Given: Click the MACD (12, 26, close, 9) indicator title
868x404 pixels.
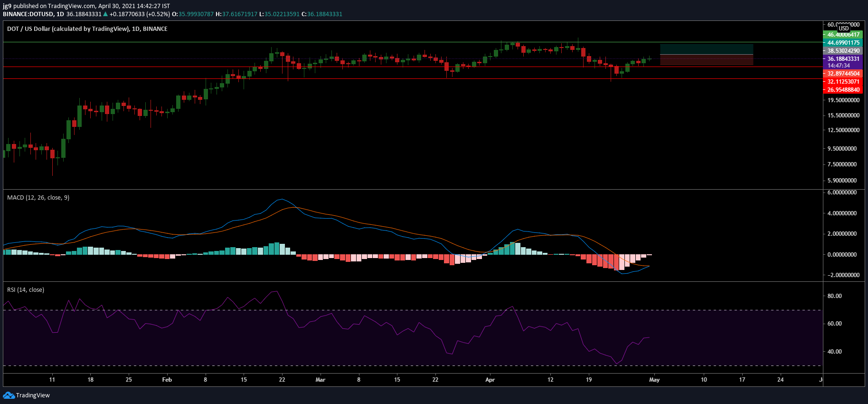Looking at the screenshot, I should click(38, 198).
